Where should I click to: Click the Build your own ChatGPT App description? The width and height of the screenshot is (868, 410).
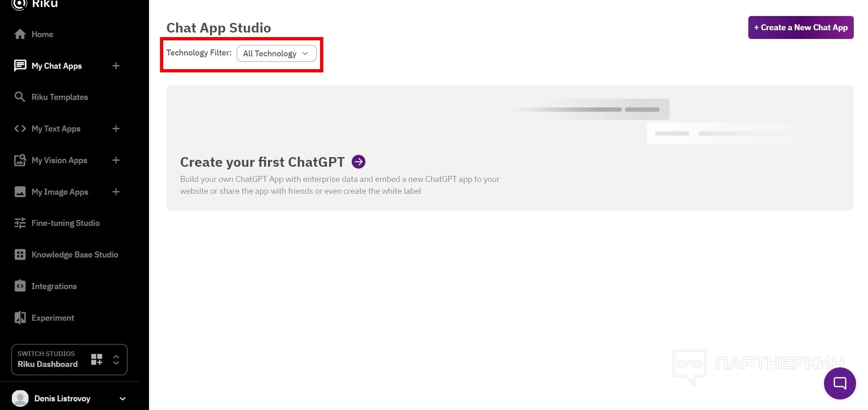[340, 185]
